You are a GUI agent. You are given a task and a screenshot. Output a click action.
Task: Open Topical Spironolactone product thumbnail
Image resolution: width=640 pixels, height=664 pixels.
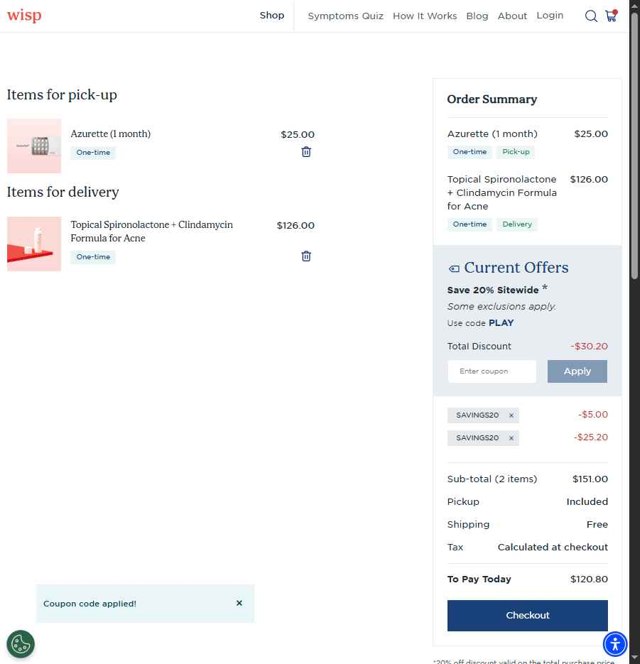click(x=34, y=244)
